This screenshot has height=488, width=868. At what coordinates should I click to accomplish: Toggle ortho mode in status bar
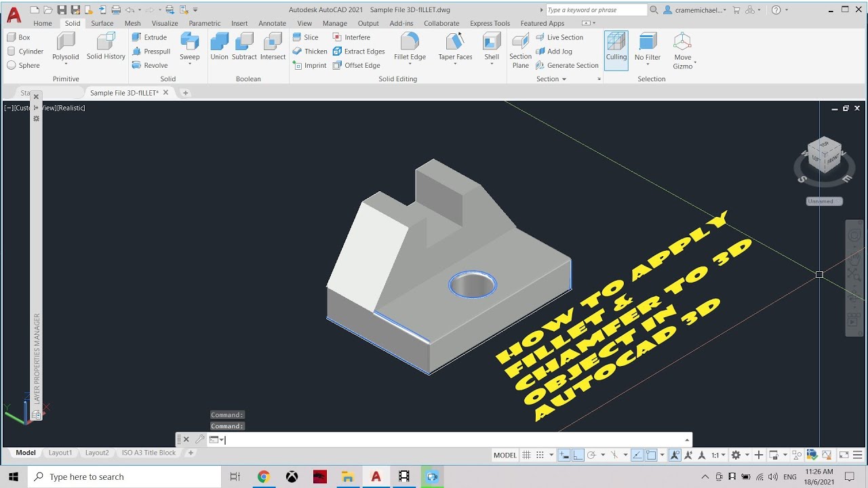point(577,455)
